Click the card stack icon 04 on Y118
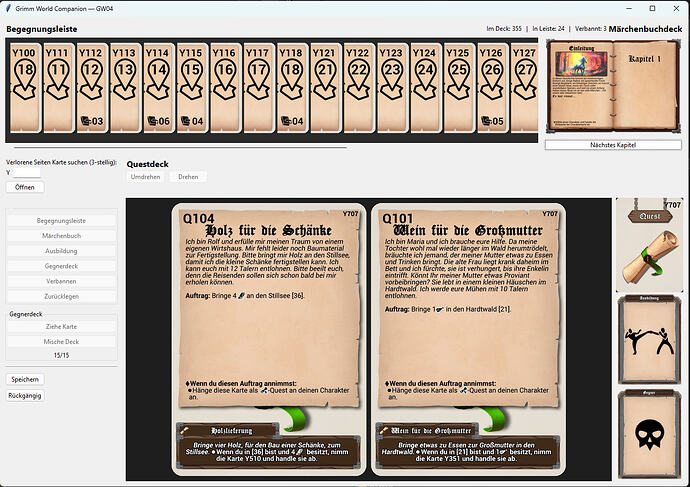 pos(293,121)
